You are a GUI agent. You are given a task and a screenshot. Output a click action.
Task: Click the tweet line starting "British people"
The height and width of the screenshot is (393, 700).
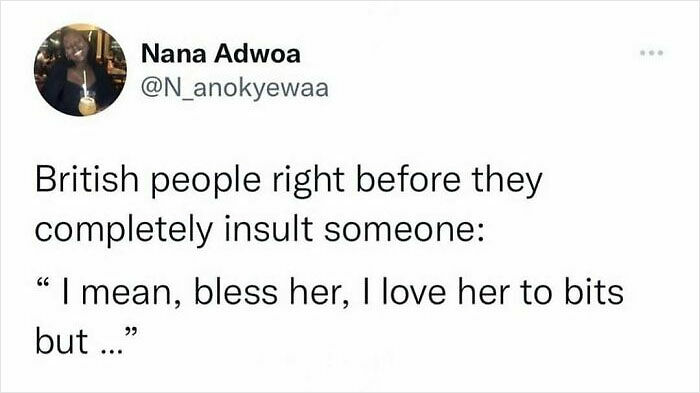289,180
